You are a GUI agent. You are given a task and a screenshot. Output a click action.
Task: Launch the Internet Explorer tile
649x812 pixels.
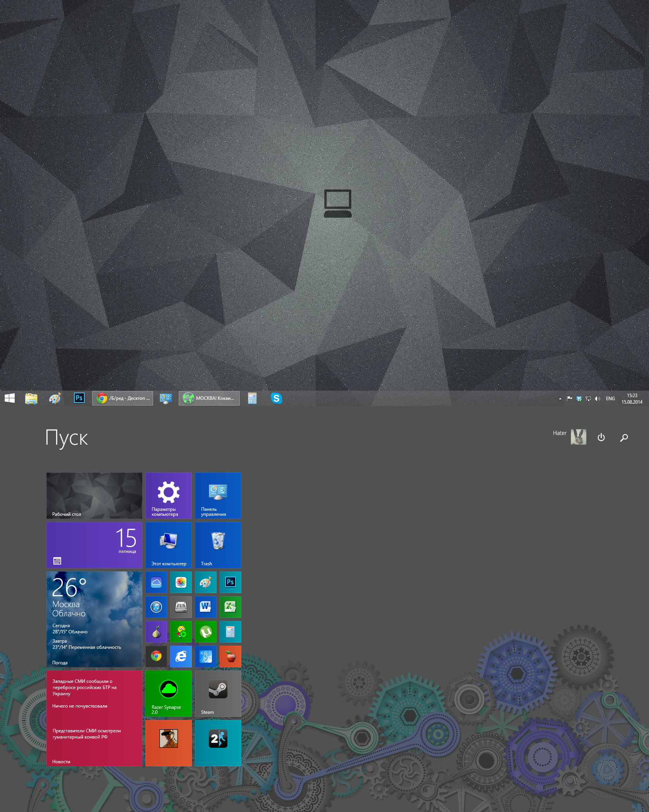click(181, 657)
